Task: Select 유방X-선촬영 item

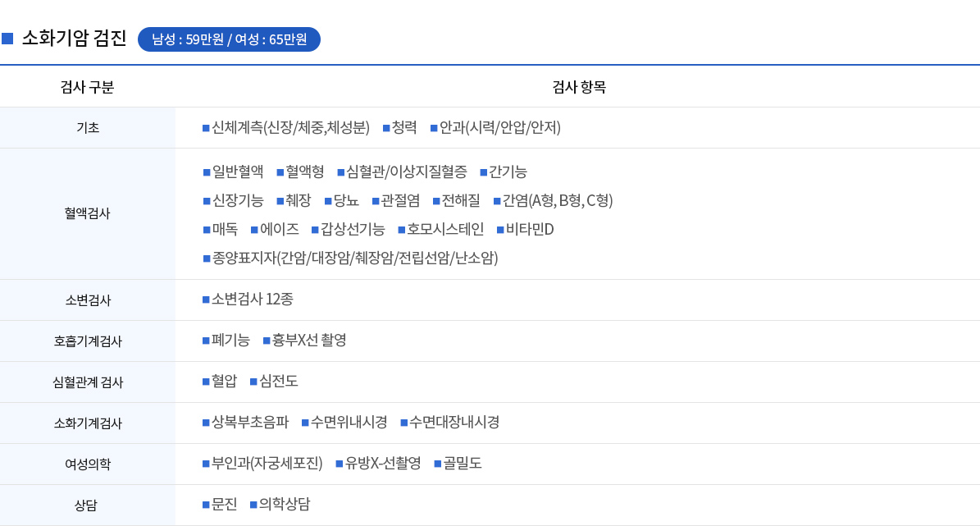Action: 382,464
